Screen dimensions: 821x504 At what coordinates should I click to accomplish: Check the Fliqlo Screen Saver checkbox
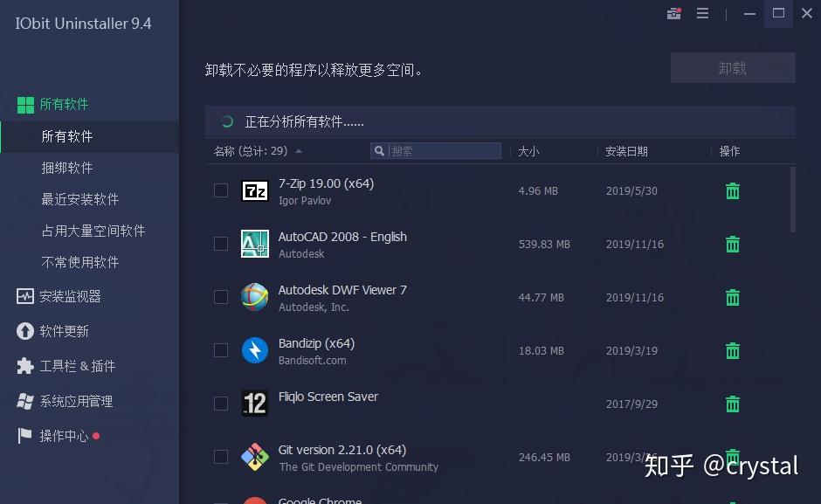221,404
